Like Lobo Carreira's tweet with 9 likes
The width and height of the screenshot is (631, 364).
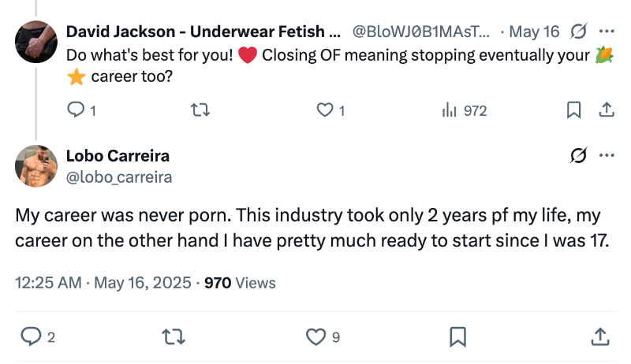pyautogui.click(x=315, y=337)
